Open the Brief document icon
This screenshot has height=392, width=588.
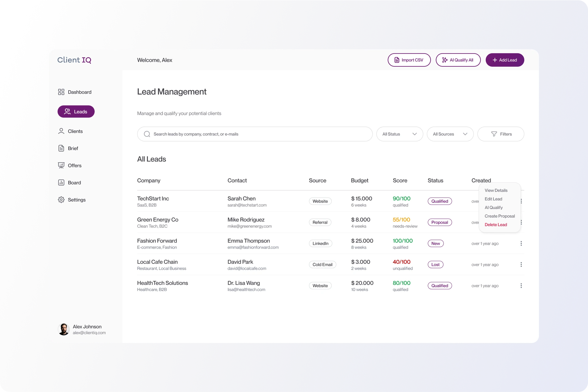(61, 148)
